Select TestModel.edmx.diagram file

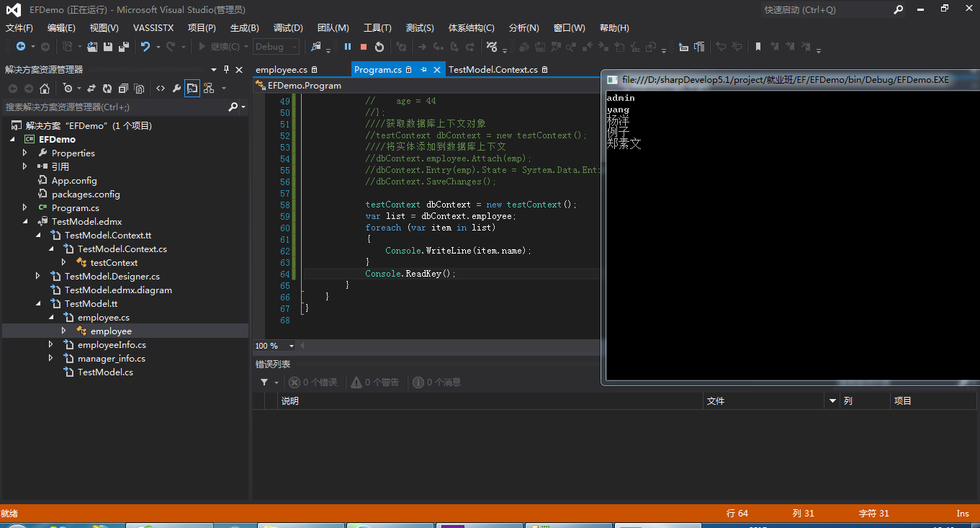pos(118,290)
